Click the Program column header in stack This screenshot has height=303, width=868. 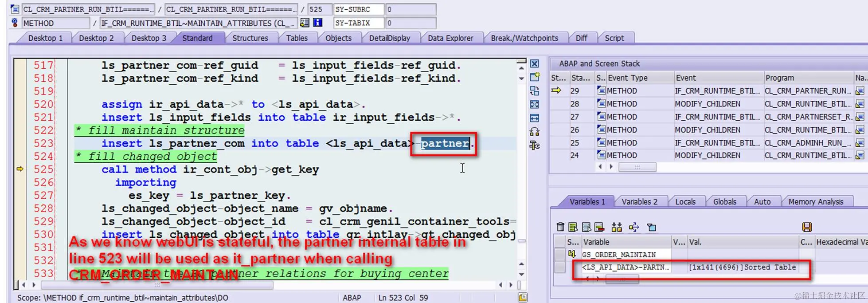point(809,78)
